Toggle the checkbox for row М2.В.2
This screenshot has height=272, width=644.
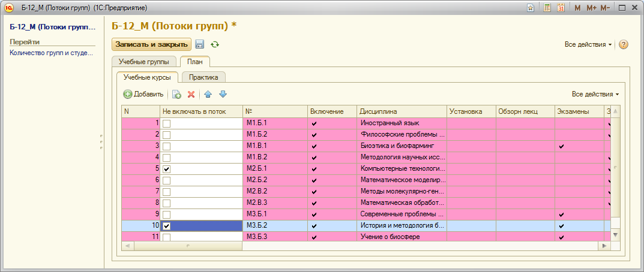tap(167, 192)
